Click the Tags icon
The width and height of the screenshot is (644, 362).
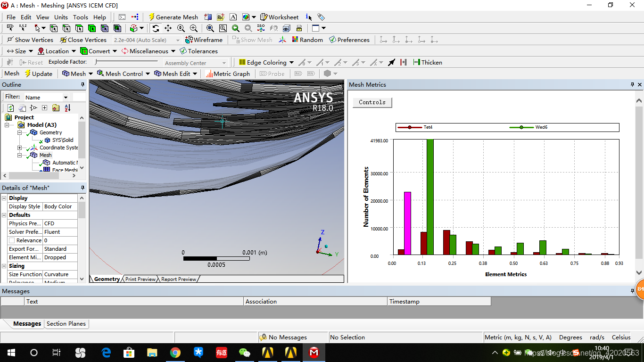click(321, 17)
